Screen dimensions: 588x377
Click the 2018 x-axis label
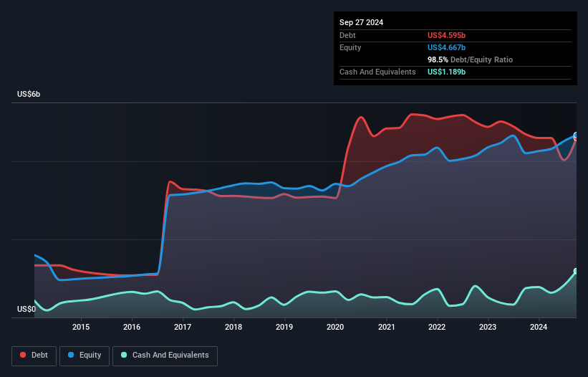[233, 327]
